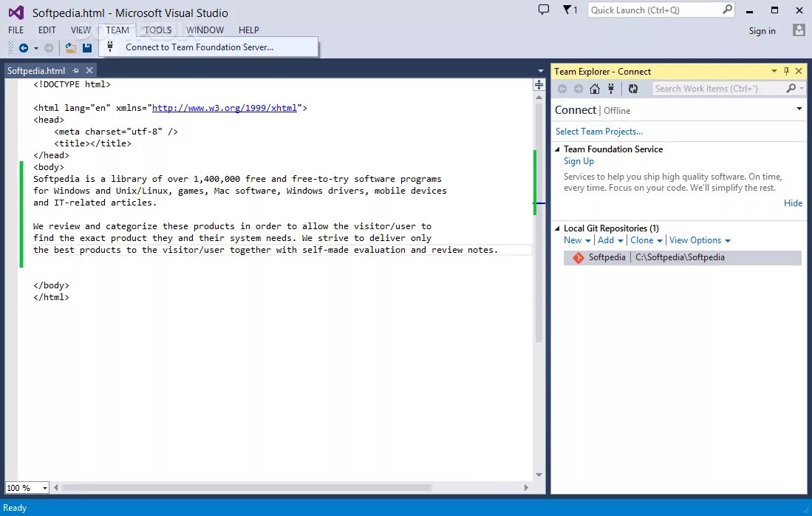Pin the Softpedia.html tab

(75, 70)
